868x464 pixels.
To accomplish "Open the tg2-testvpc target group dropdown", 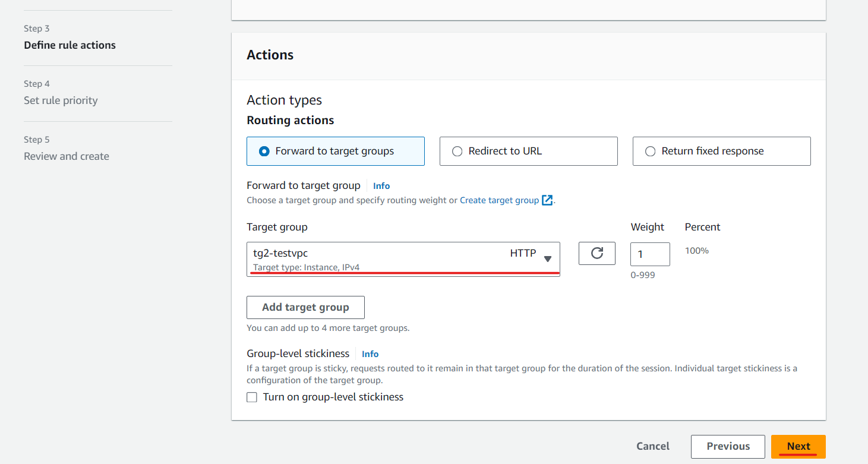I will 403,259.
